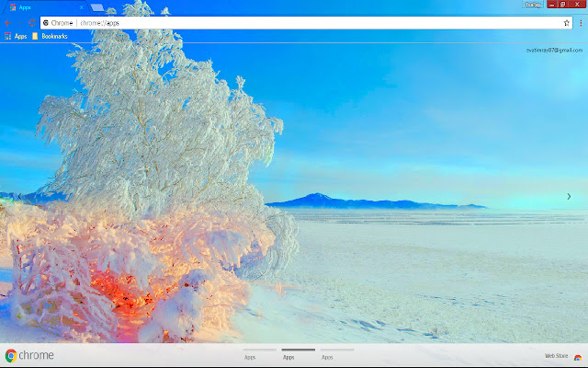Screen dimensions: 588x368
Task: Open a new tab with the new tab button
Action: tap(97, 7)
